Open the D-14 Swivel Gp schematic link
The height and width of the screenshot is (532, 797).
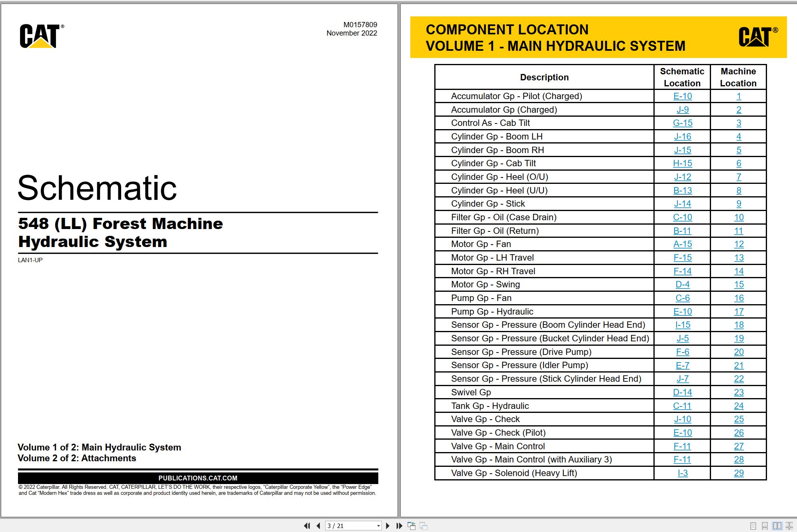[x=682, y=393]
